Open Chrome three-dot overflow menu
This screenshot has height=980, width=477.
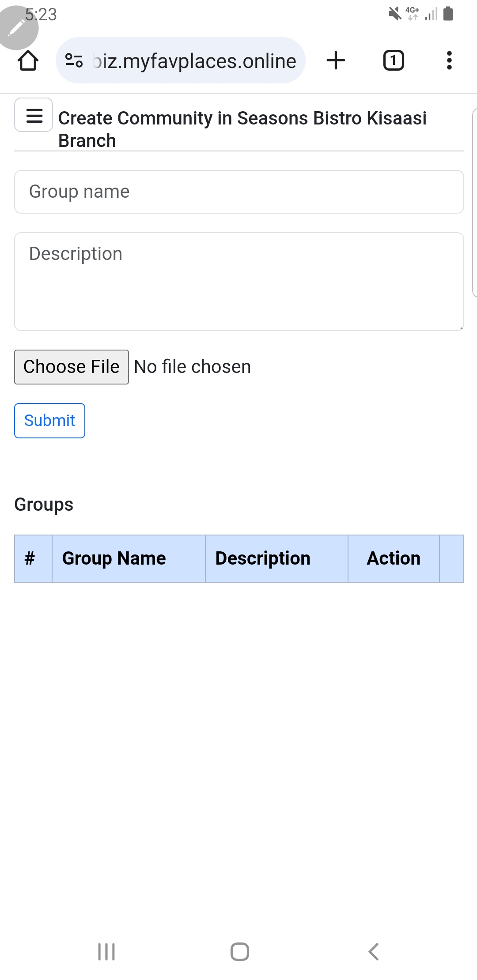coord(449,60)
